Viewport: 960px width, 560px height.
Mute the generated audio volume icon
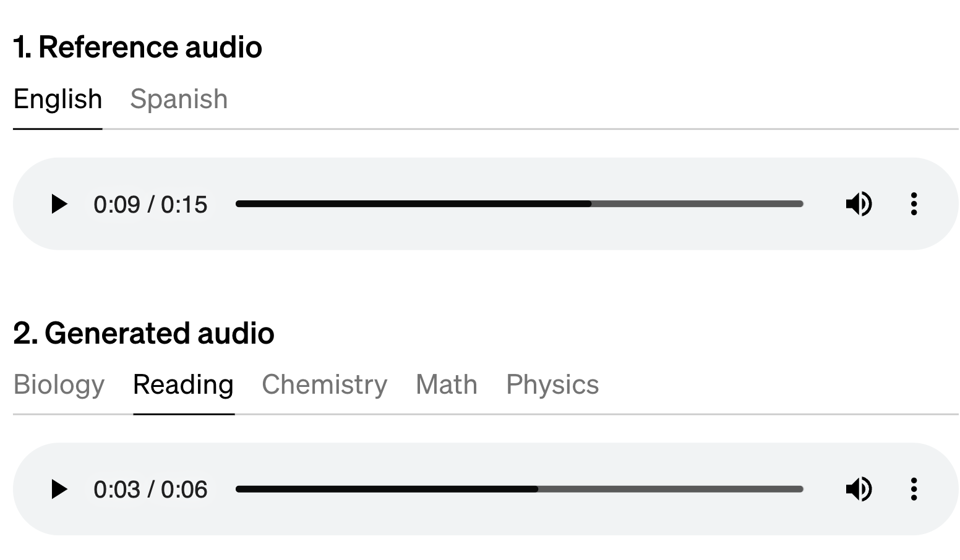pyautogui.click(x=859, y=489)
